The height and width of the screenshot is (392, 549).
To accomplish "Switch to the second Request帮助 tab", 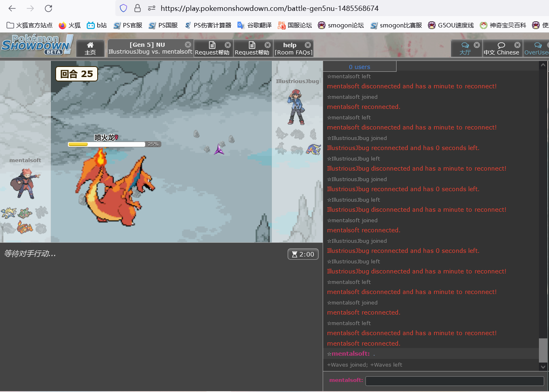I will (252, 48).
